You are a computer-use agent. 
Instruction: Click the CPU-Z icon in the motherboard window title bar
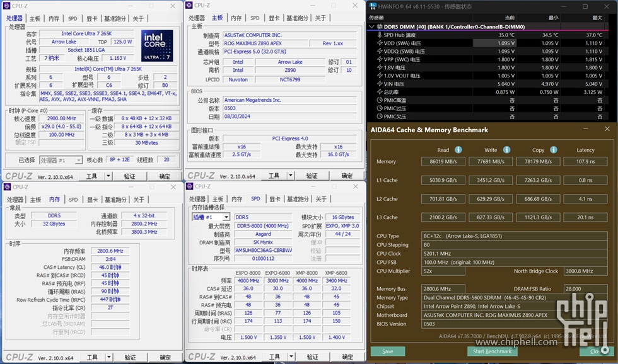189,5
